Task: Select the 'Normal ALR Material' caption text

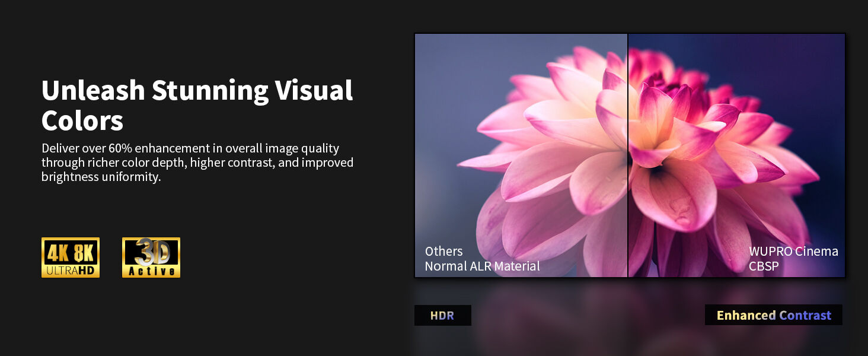Action: click(x=482, y=266)
